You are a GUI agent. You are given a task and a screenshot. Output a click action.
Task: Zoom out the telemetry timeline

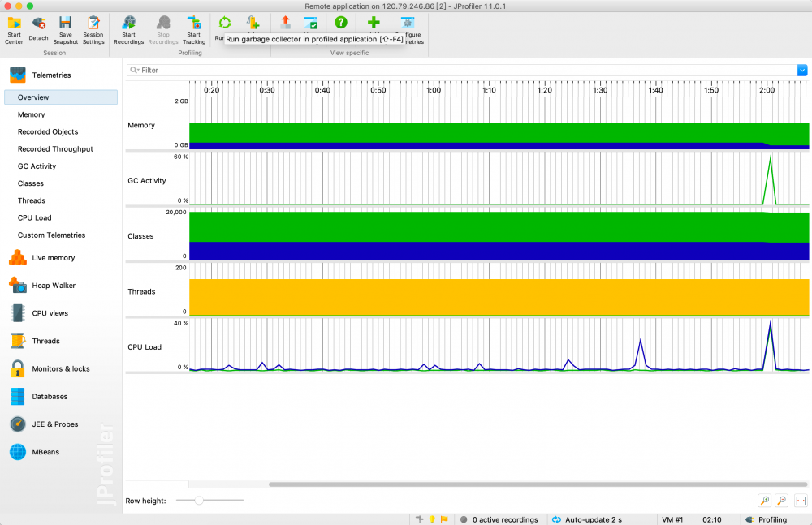coord(781,501)
